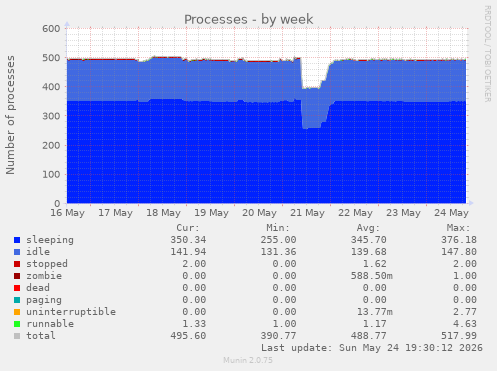Click total current value 495.60

(x=188, y=336)
